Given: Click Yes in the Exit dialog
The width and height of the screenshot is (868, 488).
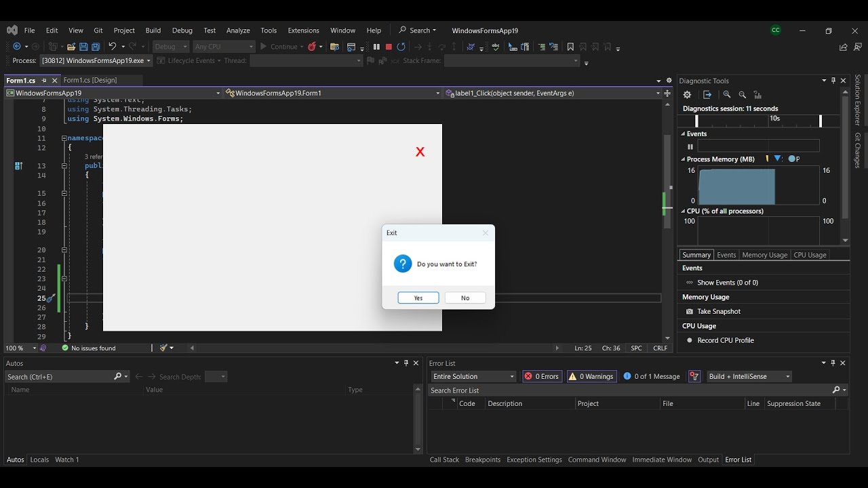Looking at the screenshot, I should pos(418,298).
